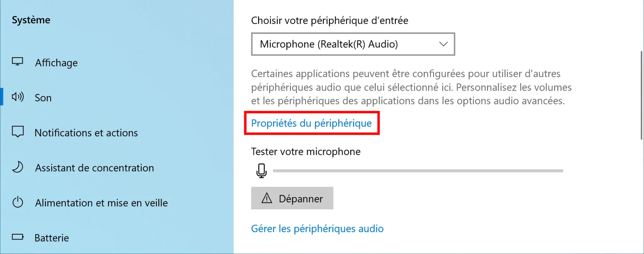Select the Son speaker icon

(x=18, y=98)
